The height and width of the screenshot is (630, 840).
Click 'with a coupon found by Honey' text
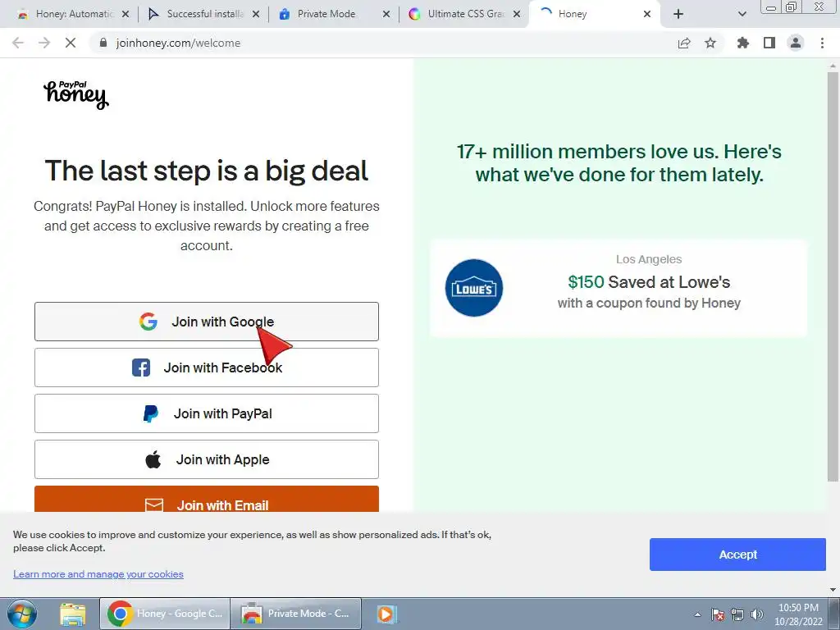tap(649, 304)
